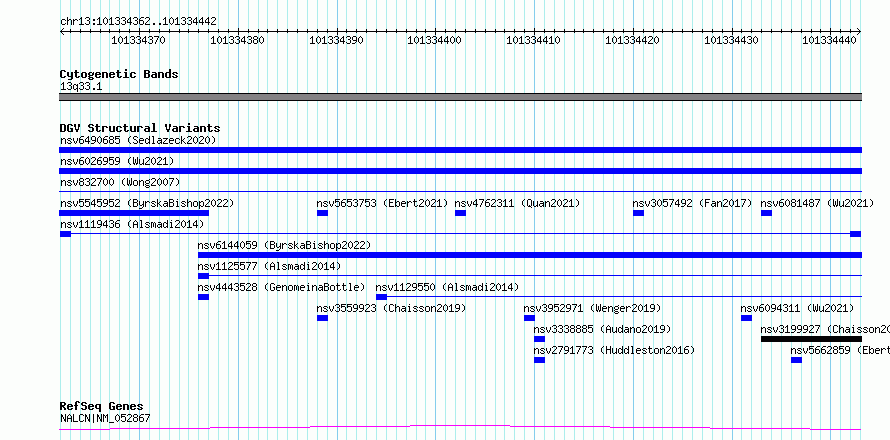The height and width of the screenshot is (440, 890).
Task: Click the gray 13q33.1 cytogenetic band bar
Action: point(460,97)
